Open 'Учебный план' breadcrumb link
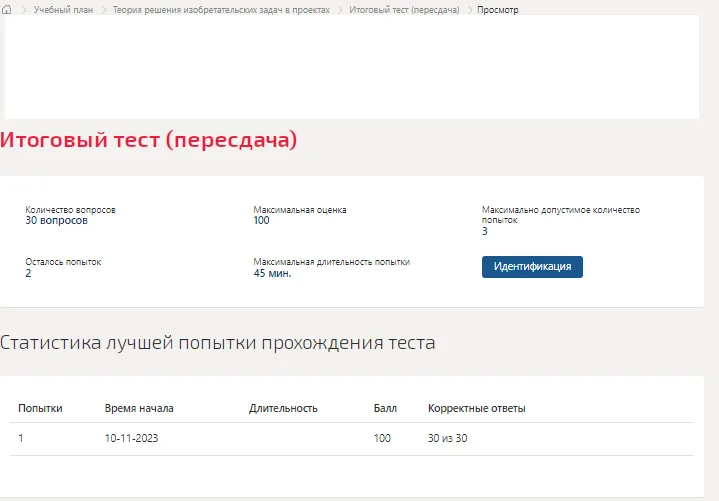The height and width of the screenshot is (501, 719). point(63,10)
